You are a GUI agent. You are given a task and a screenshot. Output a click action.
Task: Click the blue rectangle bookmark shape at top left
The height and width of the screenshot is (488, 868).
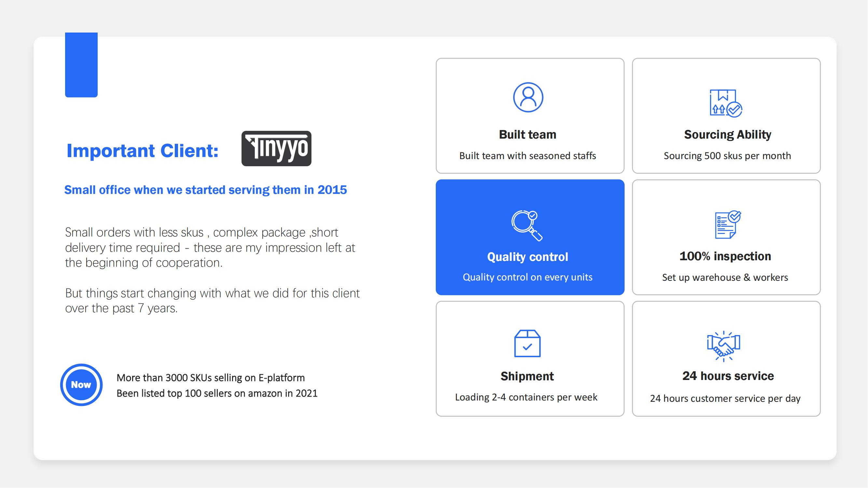(81, 65)
